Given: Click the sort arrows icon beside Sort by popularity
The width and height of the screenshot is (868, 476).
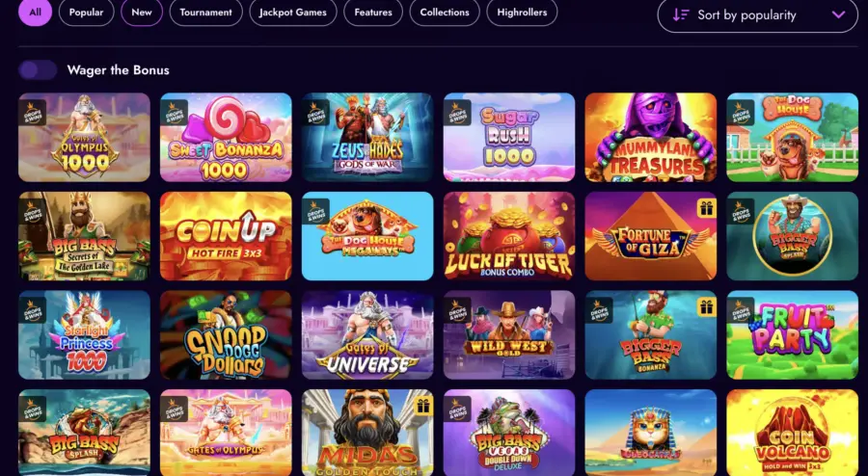Looking at the screenshot, I should (681, 14).
